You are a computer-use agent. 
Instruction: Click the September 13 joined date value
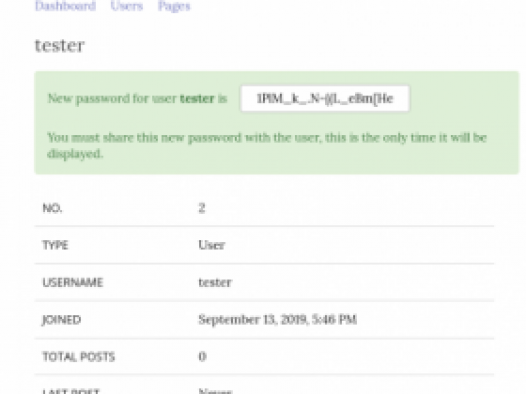coord(277,320)
